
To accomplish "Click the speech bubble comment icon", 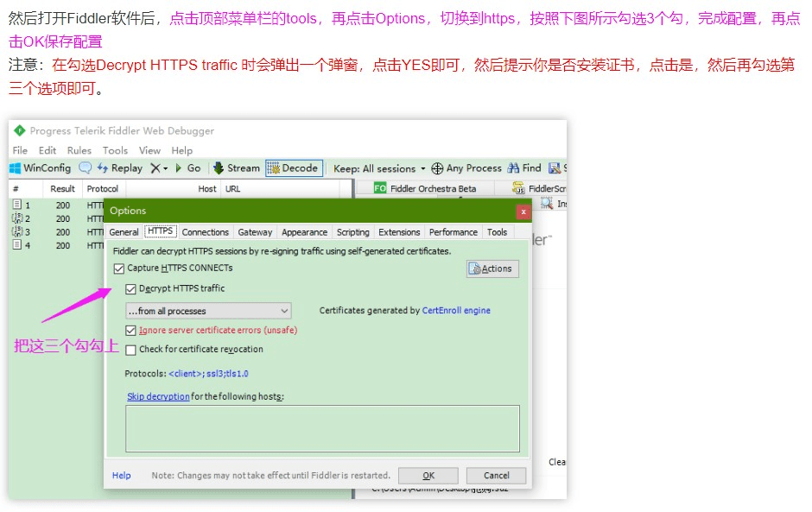I will point(86,168).
